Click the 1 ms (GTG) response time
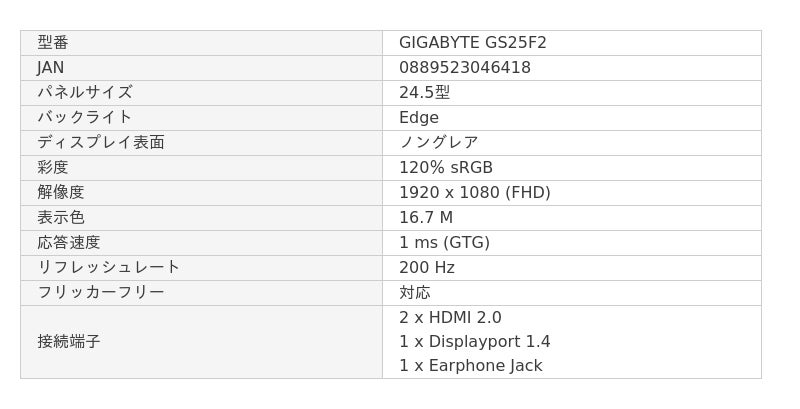The height and width of the screenshot is (409, 800). coord(444,243)
